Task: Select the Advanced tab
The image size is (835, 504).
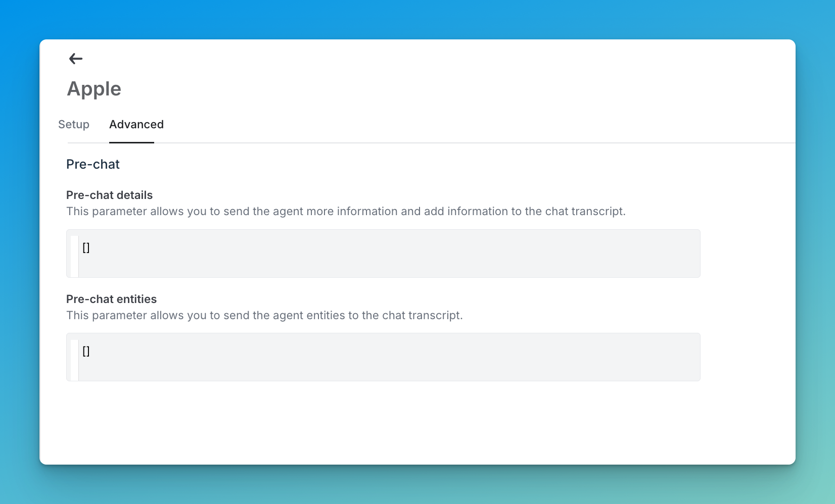Action: coord(136,124)
